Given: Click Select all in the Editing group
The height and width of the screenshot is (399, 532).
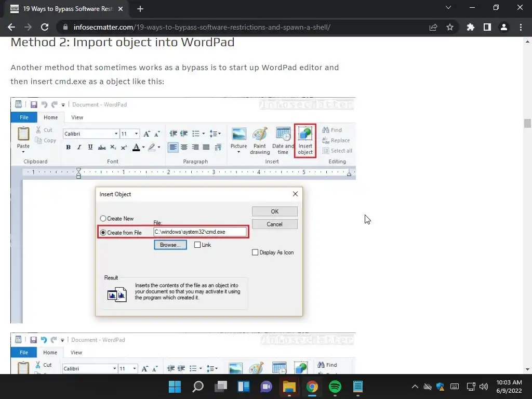Looking at the screenshot, I should tap(337, 151).
